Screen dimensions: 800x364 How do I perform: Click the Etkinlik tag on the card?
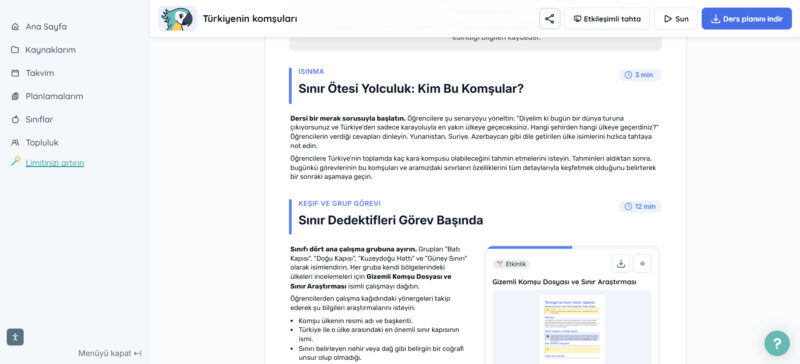click(511, 264)
